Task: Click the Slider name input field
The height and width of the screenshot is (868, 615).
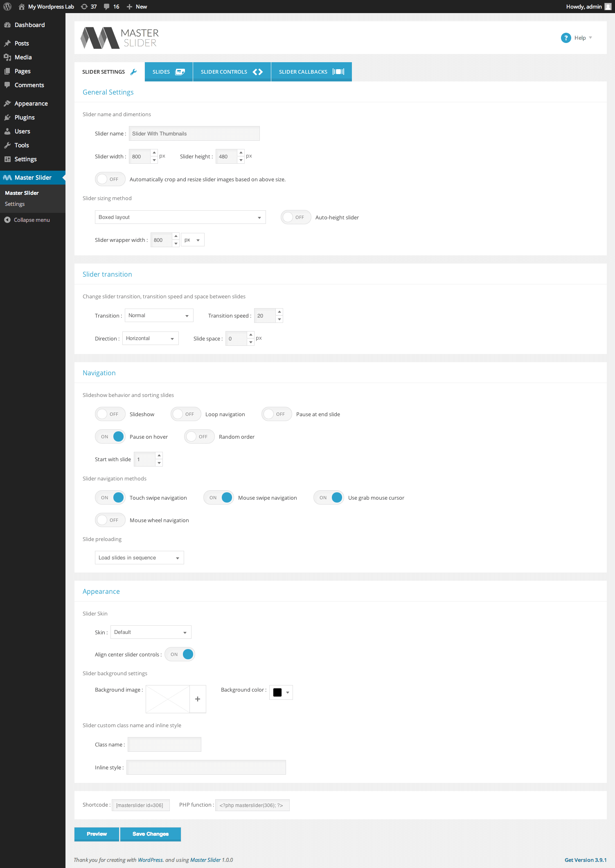Action: (x=194, y=133)
